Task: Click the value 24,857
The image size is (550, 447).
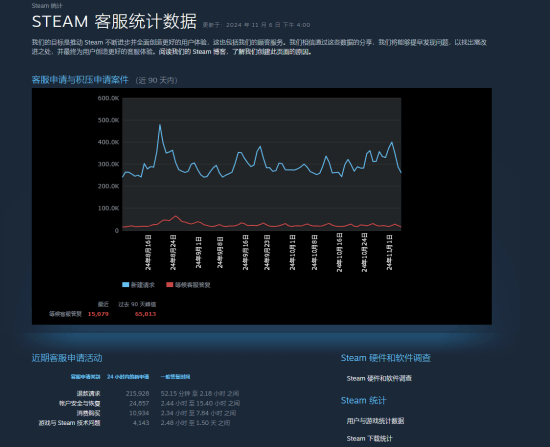Action: (x=139, y=403)
